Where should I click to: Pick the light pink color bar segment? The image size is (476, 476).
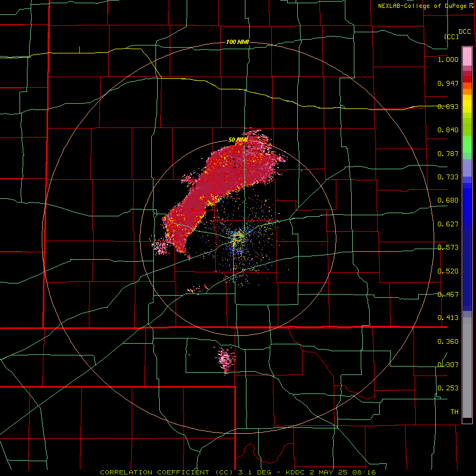coord(467,57)
